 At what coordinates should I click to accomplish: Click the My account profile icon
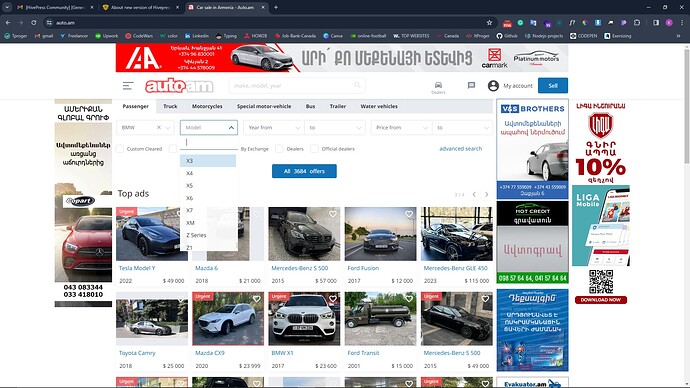493,86
